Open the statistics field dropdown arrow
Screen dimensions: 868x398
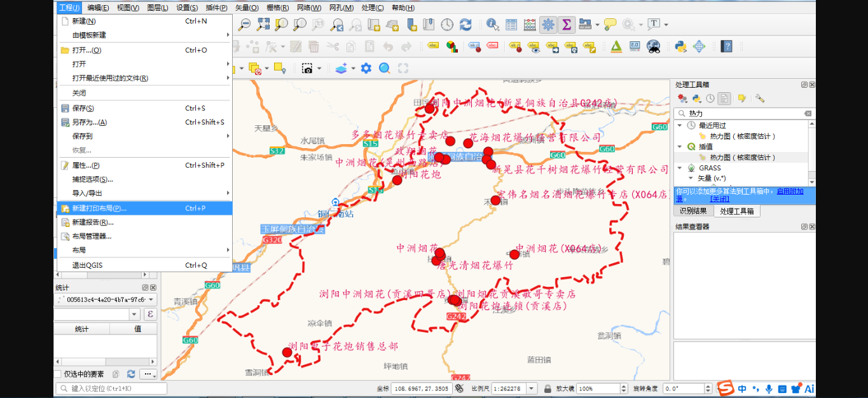pos(134,314)
